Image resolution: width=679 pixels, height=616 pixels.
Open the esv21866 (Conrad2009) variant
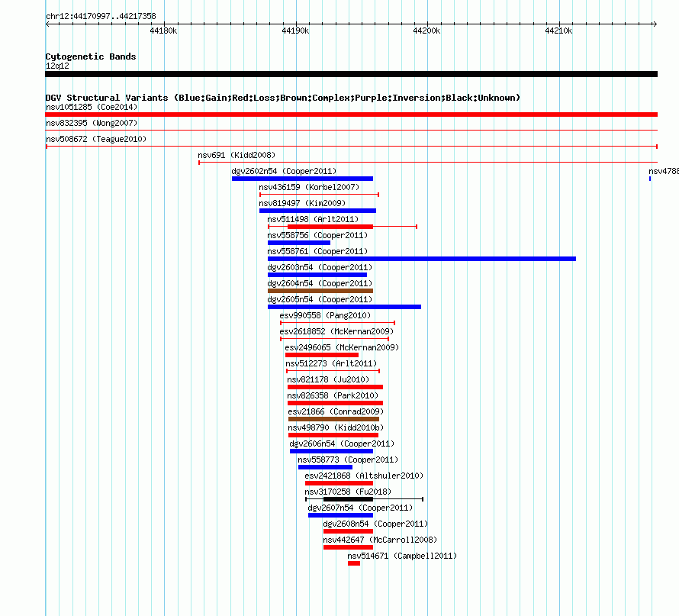[336, 411]
